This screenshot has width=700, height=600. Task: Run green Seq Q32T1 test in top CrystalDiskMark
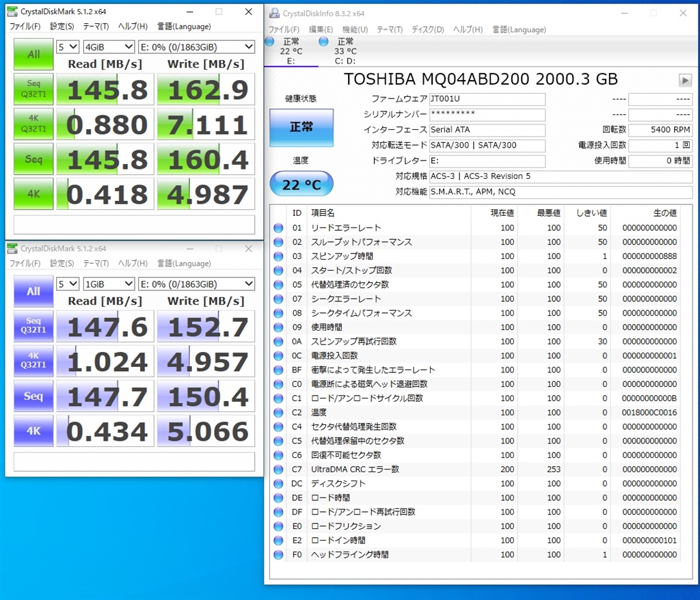pos(33,89)
